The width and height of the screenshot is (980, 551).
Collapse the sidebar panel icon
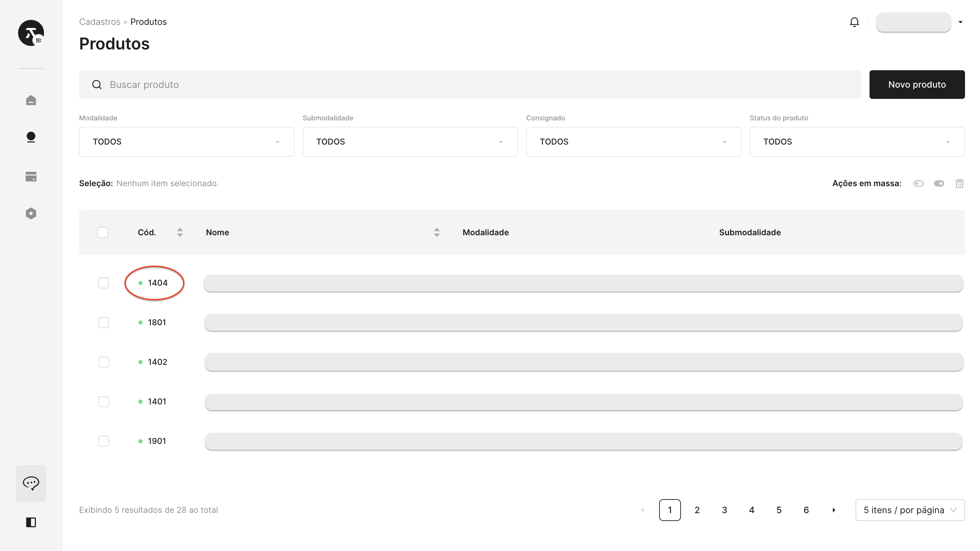point(31,522)
